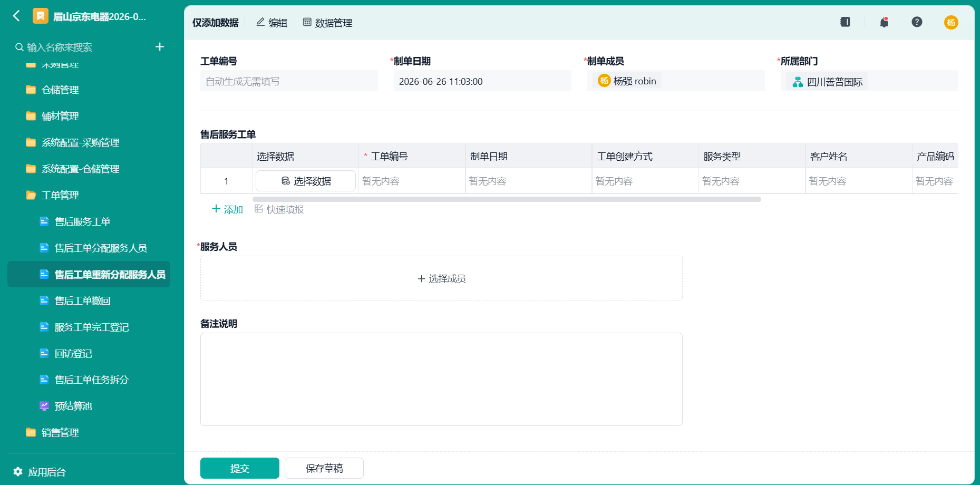
Task: Click the 应用后台 gear icon
Action: click(x=18, y=471)
